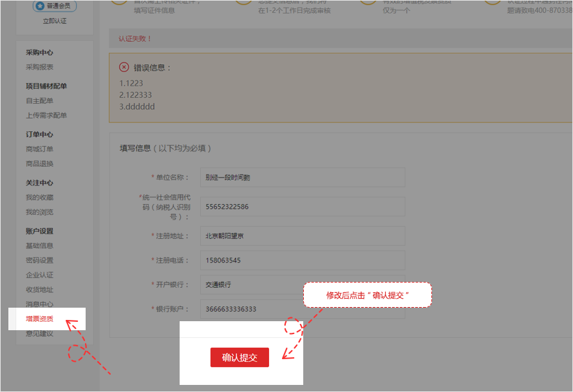
Task: Open 密码设置 in account settings
Action: 40,261
